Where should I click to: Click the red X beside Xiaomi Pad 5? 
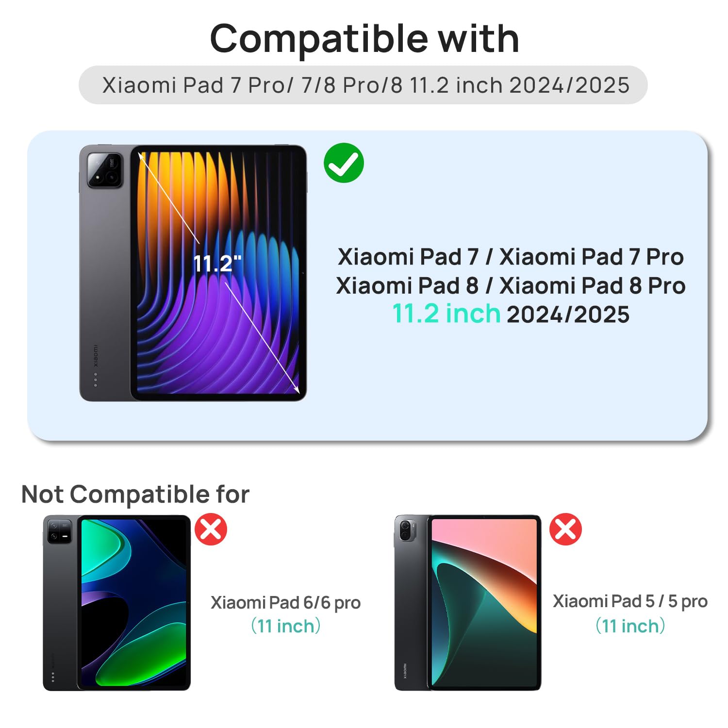point(565,529)
